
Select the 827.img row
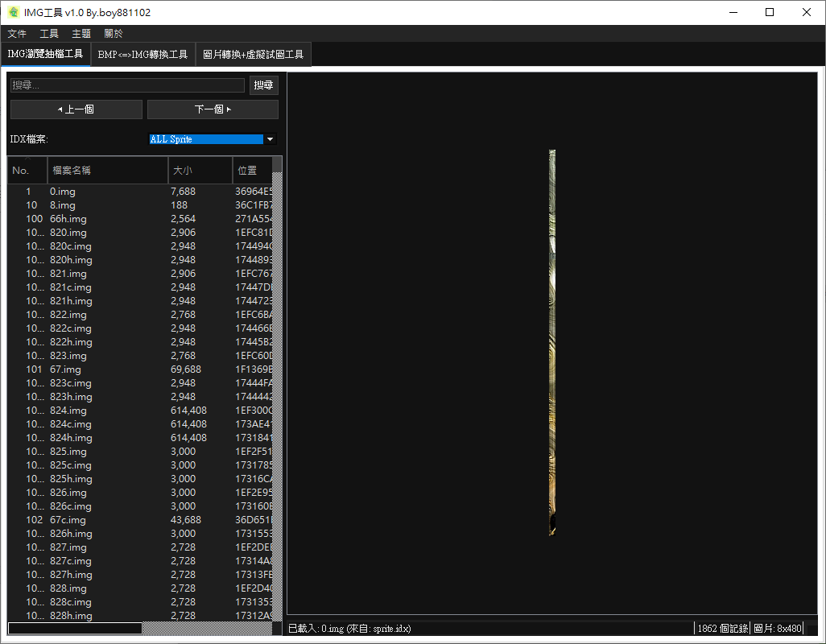pos(141,547)
